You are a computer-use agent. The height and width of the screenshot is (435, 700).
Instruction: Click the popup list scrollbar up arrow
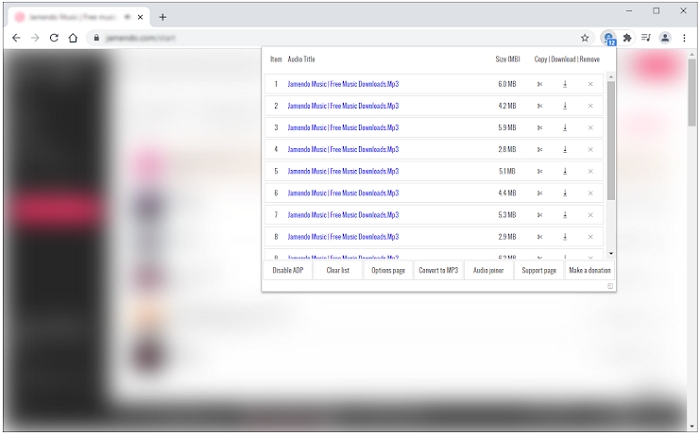[611, 77]
